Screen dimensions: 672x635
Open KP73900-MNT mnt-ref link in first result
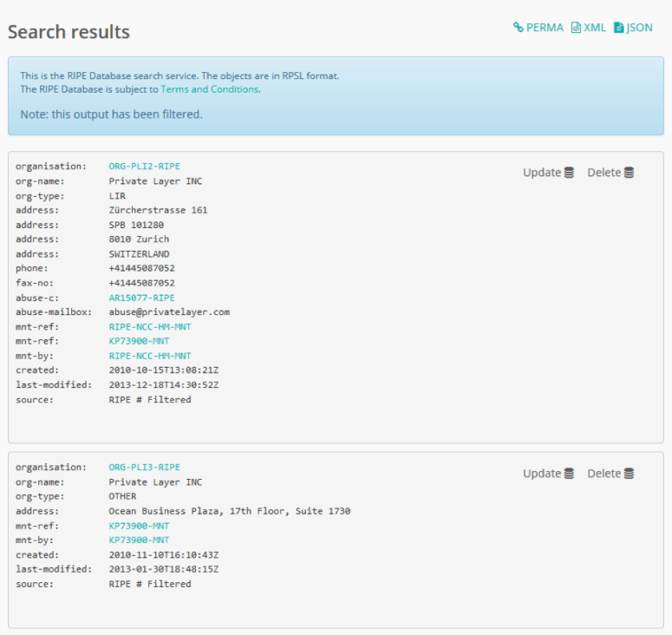tap(139, 342)
